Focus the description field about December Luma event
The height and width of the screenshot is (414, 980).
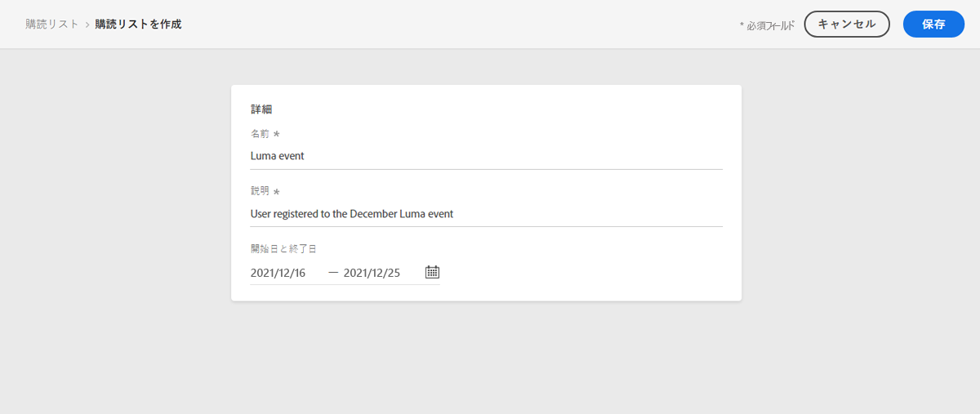[487, 214]
